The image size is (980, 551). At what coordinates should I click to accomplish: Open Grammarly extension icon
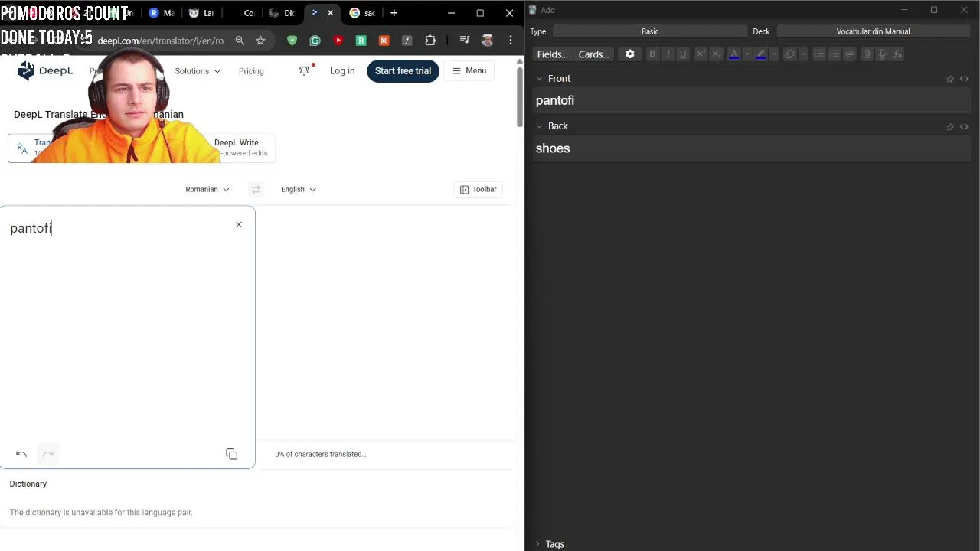pos(315,41)
